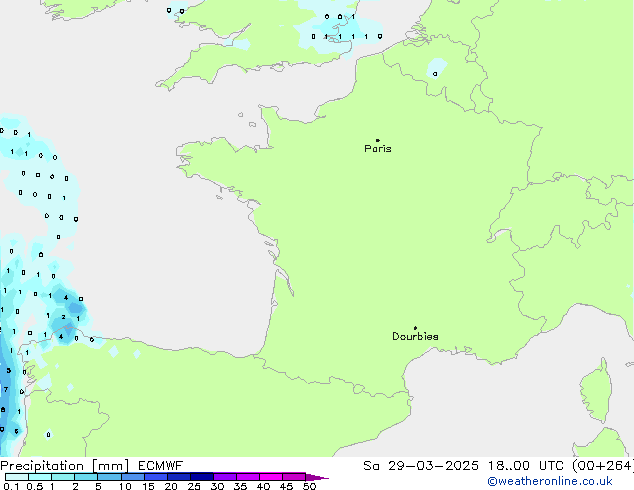Pick the legend swatch between 20 and 25
Viewport: 634px width, 490px height.
178,477
